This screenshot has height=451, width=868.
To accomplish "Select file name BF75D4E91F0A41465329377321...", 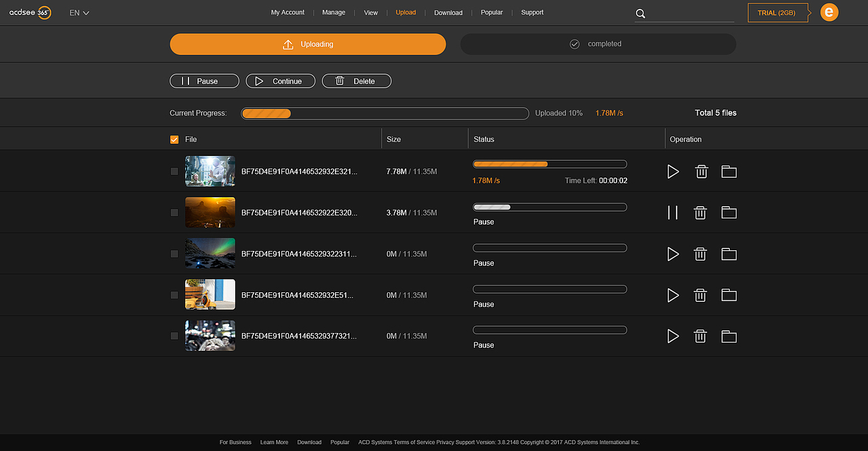I will tap(299, 336).
